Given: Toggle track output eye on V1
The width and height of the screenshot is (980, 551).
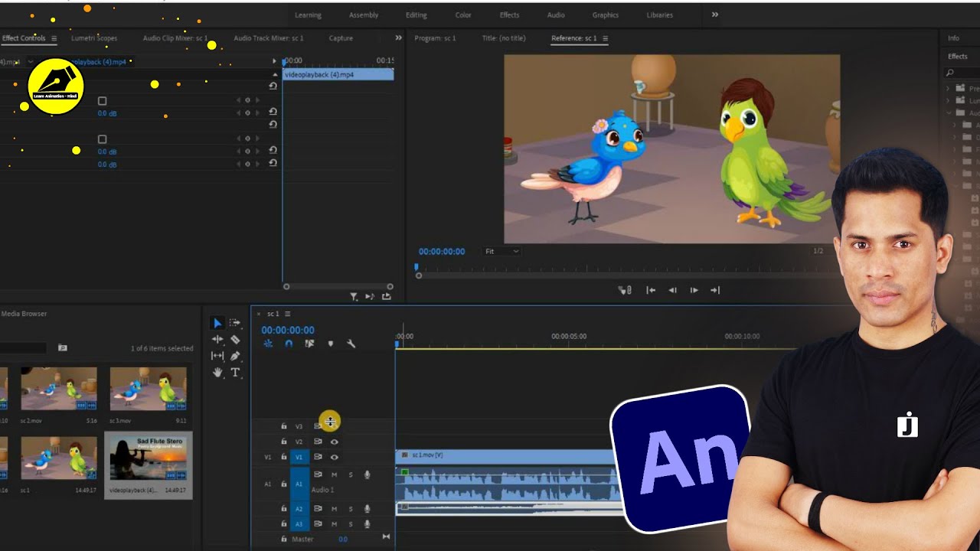Looking at the screenshot, I should [x=334, y=457].
